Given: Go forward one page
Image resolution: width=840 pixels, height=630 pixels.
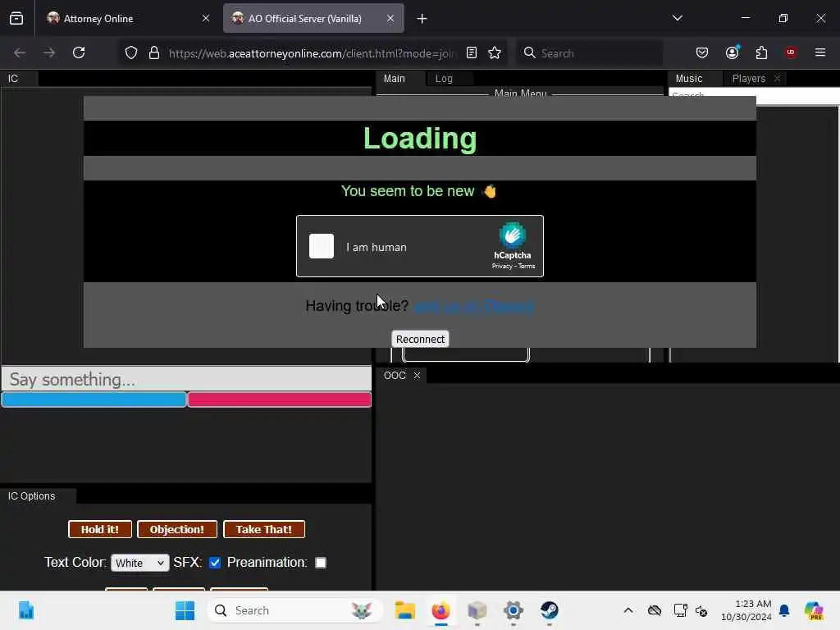Looking at the screenshot, I should click(x=49, y=52).
